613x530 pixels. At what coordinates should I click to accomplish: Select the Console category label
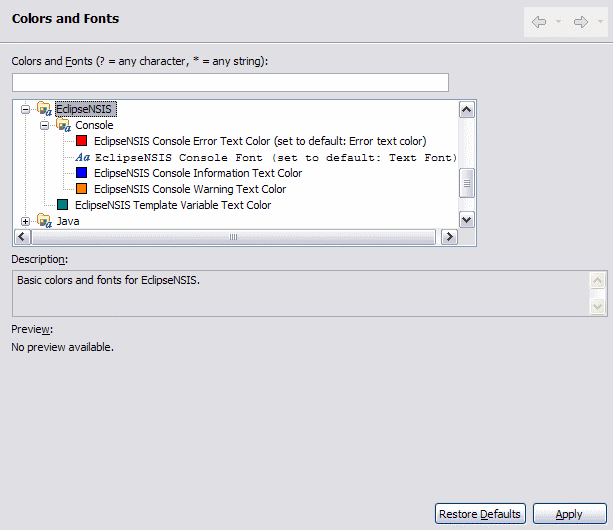point(94,125)
